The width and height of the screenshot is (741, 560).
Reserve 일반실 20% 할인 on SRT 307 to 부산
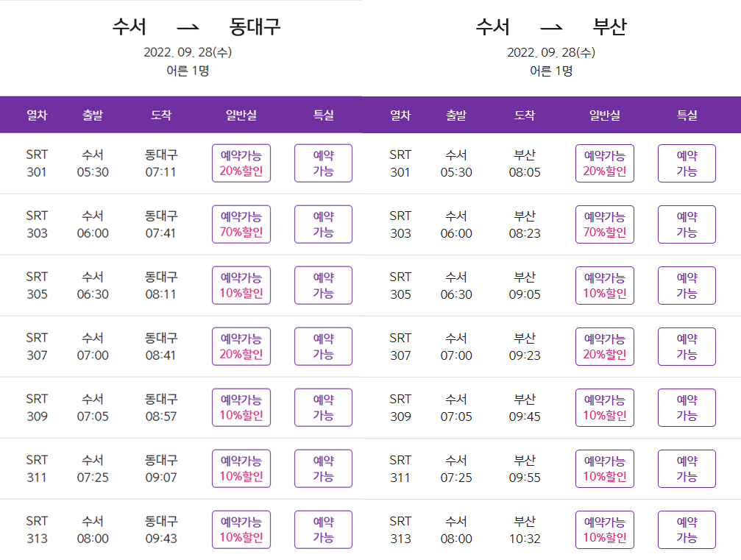(x=604, y=346)
